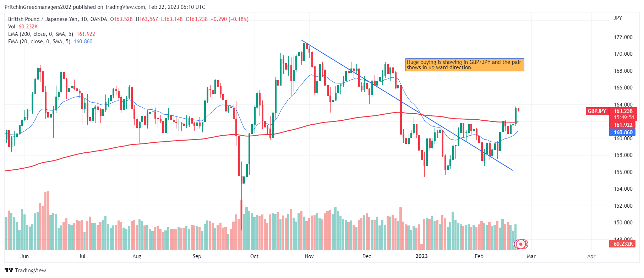Click the Jun label on time axis
This screenshot has width=644, height=278.
pos(24,256)
